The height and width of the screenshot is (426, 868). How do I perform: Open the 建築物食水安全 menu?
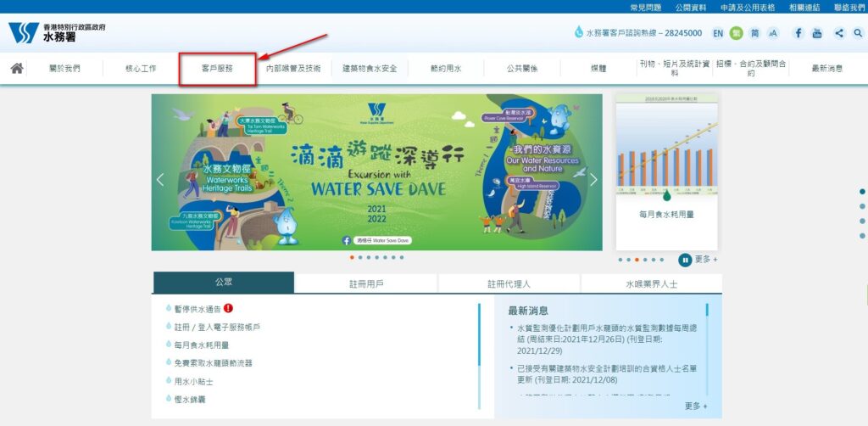click(x=370, y=69)
